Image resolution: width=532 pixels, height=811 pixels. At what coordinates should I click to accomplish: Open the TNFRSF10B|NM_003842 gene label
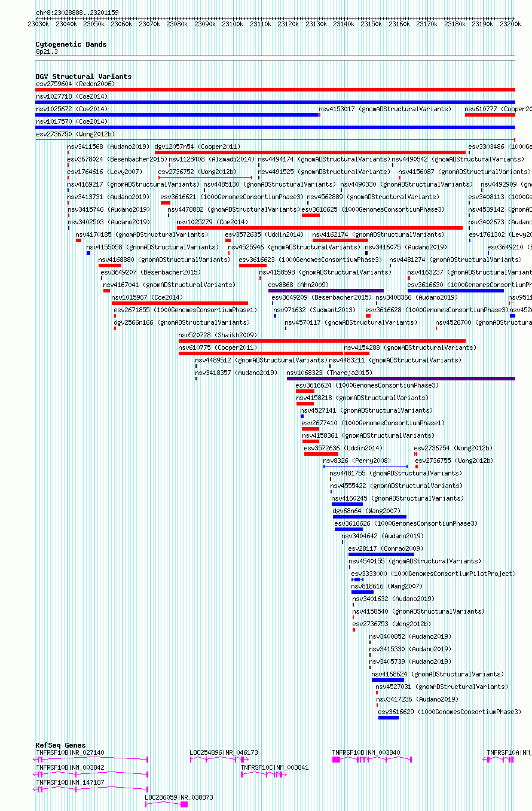pos(70,767)
